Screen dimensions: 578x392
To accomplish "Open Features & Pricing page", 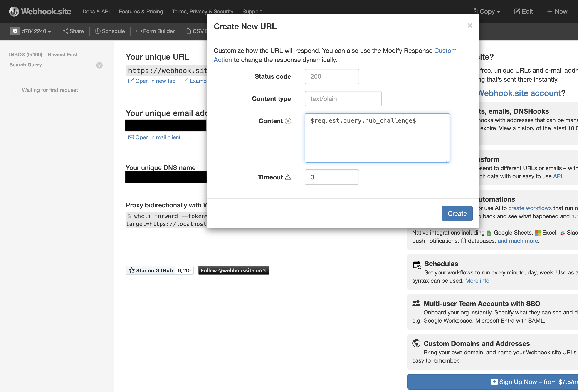I will (141, 11).
